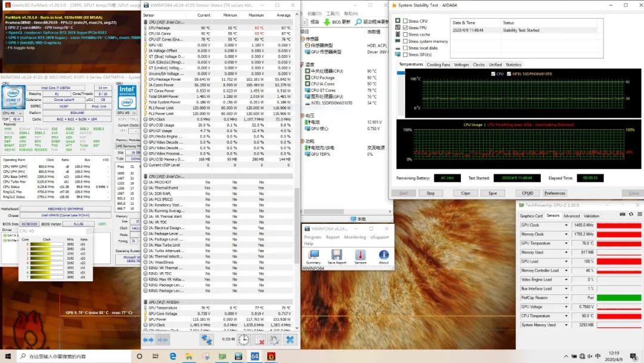Click the log file icon with red X
The image size is (644, 363).
coord(259,340)
